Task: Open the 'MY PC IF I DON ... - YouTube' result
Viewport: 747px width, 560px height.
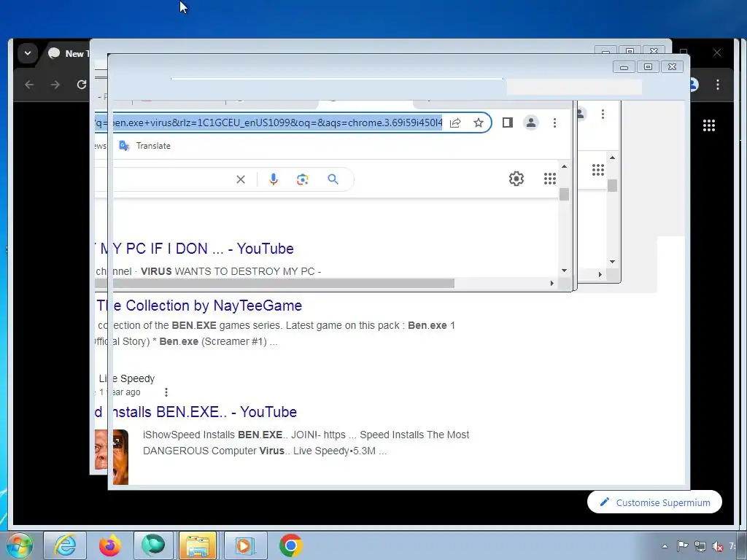Action: pyautogui.click(x=194, y=249)
